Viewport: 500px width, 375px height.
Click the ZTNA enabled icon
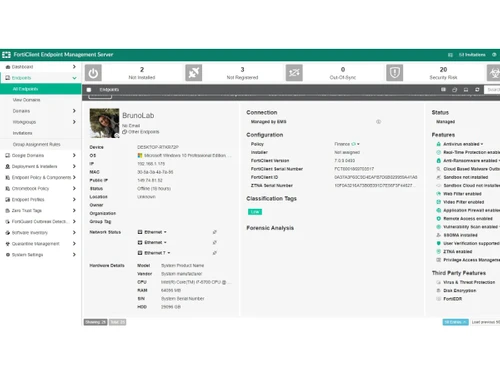[x=439, y=252]
